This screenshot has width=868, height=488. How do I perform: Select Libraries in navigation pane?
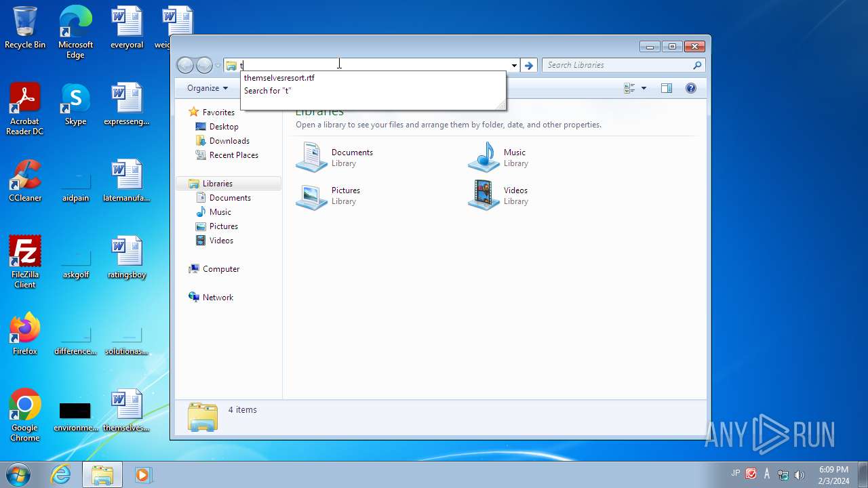point(228,184)
